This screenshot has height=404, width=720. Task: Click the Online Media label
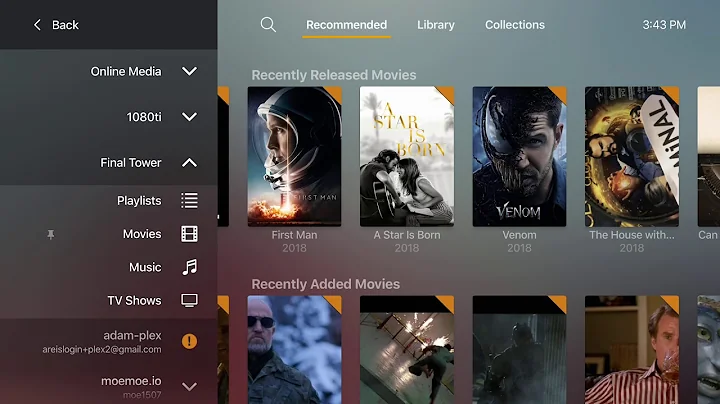click(126, 71)
